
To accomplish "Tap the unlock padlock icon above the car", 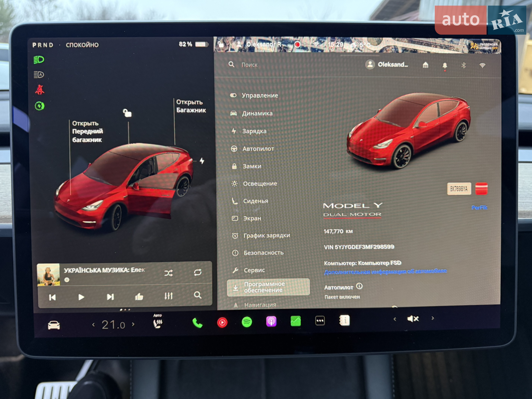I will [127, 113].
